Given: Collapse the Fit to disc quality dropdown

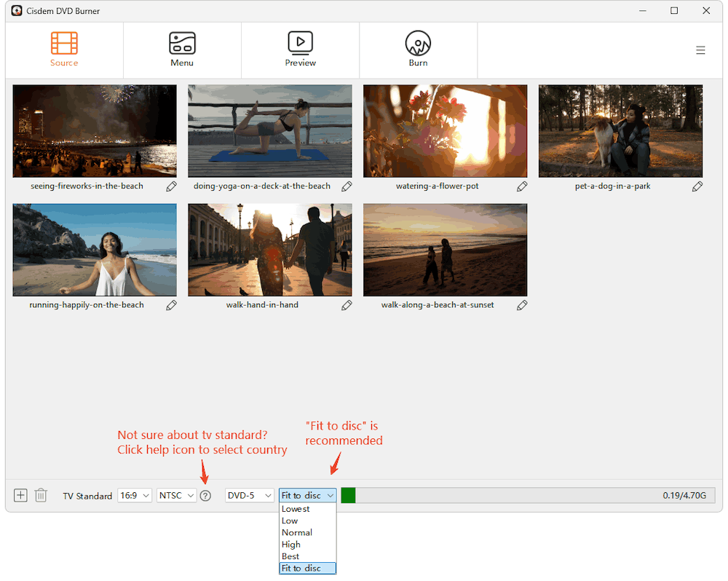Looking at the screenshot, I should [307, 496].
